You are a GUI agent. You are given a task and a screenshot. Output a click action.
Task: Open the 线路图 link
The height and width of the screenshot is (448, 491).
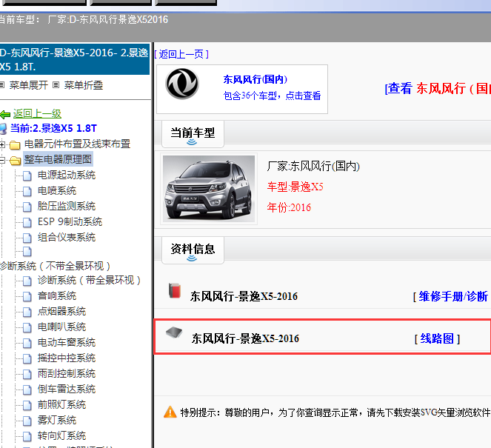tap(437, 338)
